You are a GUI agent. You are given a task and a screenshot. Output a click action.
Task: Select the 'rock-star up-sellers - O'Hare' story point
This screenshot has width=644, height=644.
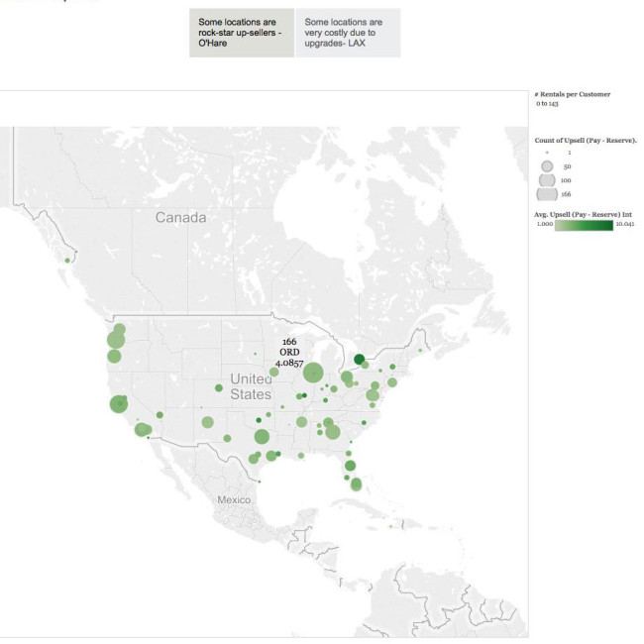[x=242, y=33]
